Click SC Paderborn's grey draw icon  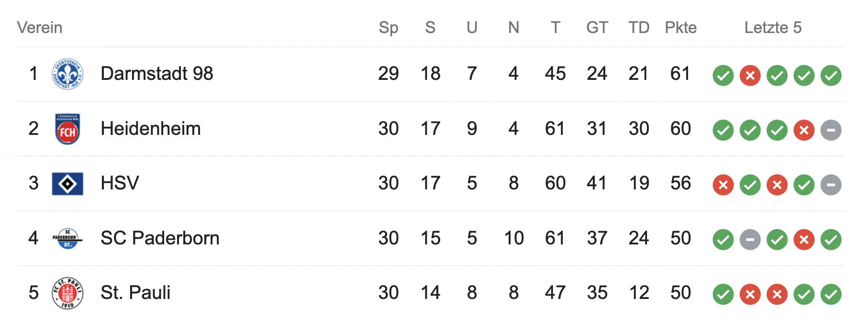[x=750, y=240]
